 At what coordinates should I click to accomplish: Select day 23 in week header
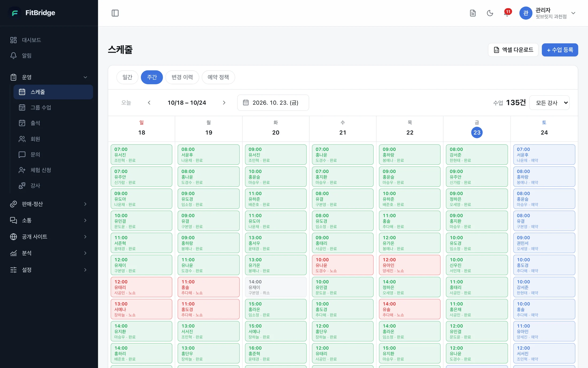click(477, 132)
